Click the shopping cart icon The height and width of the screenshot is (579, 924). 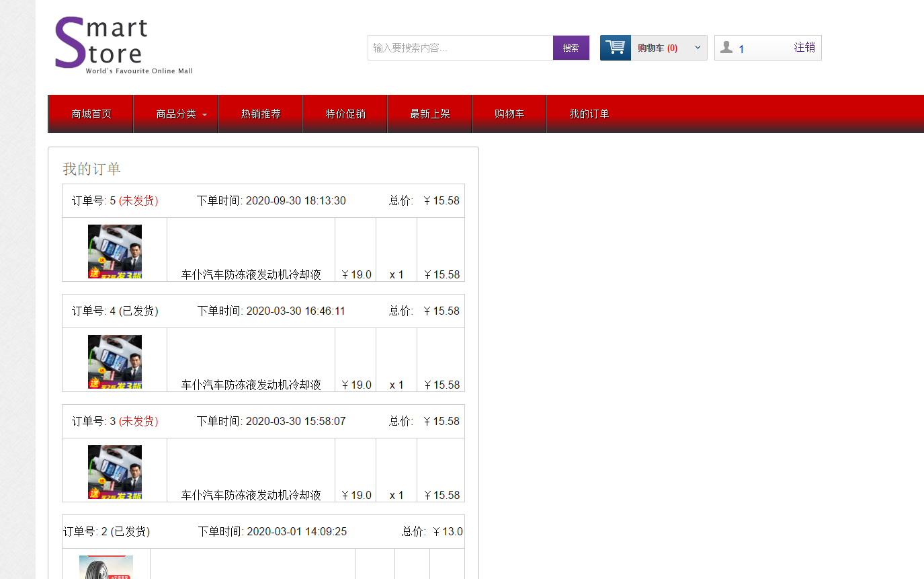click(x=615, y=48)
